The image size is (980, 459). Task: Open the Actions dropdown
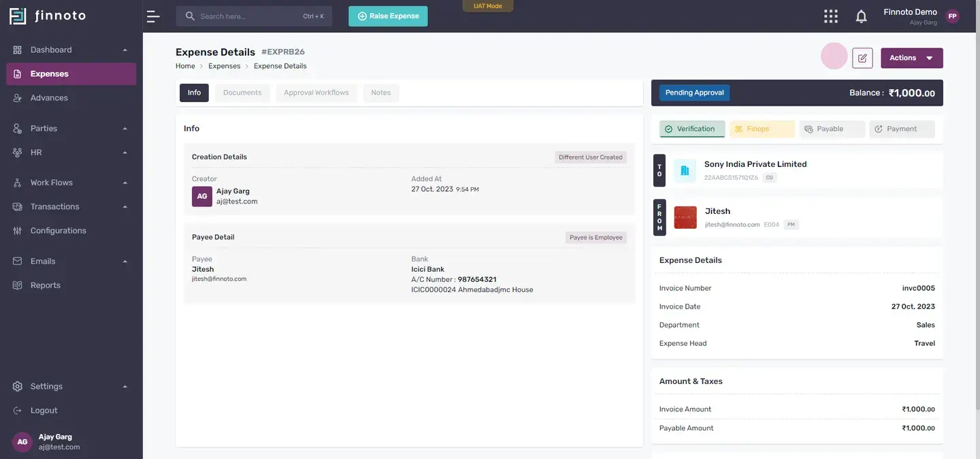tap(912, 58)
